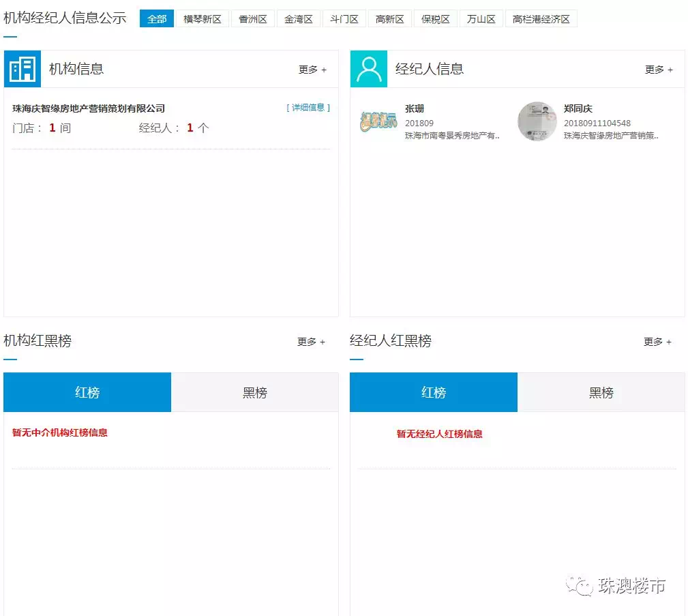Select the 斗门区 tab
688x616 pixels.
[344, 19]
